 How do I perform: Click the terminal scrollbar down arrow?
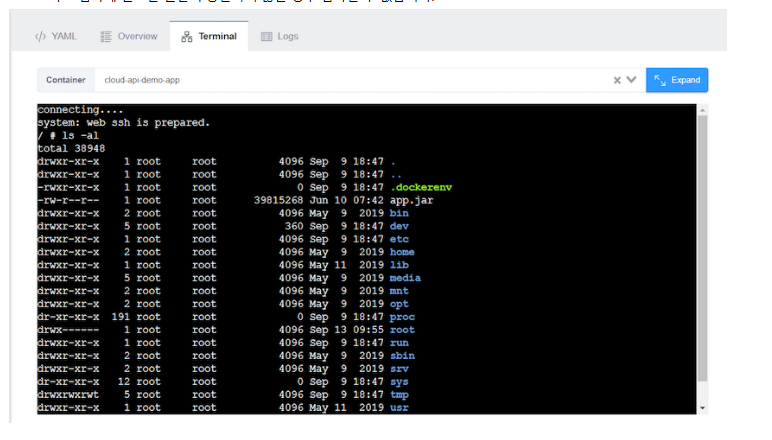703,408
